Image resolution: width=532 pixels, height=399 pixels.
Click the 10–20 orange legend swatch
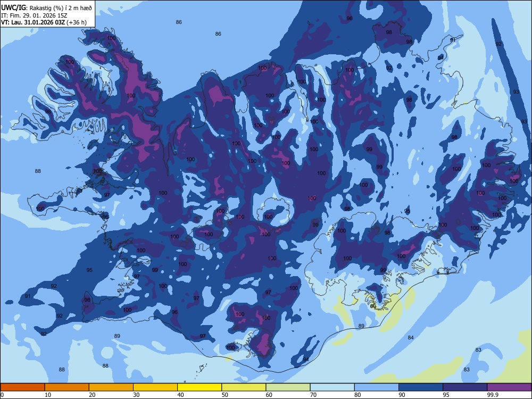tap(67, 387)
